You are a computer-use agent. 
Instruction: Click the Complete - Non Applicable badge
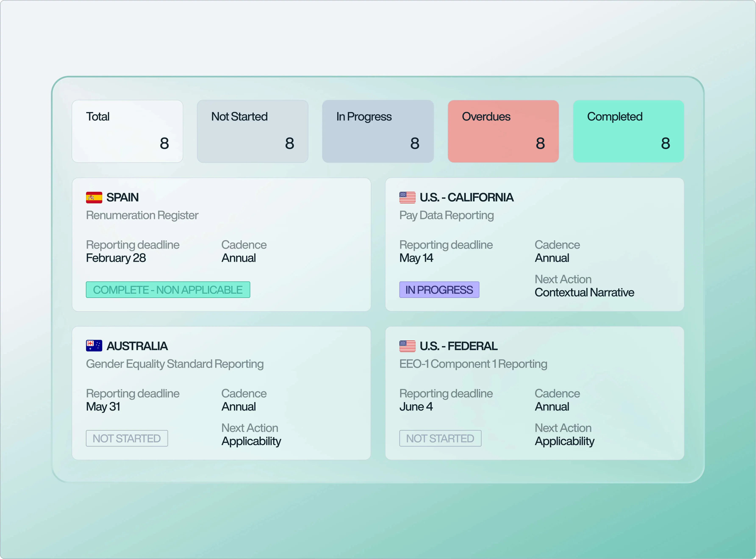pyautogui.click(x=168, y=290)
